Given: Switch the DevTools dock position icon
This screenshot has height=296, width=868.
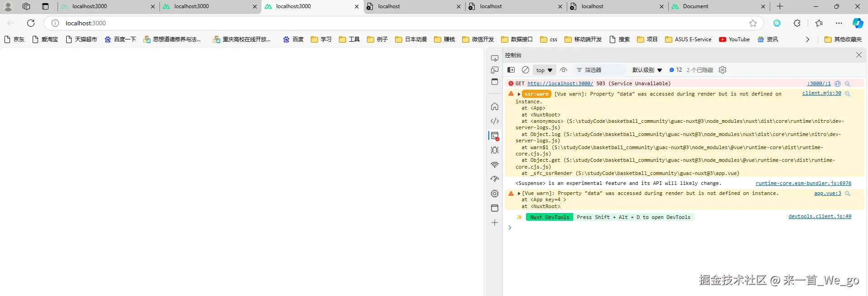Looking at the screenshot, I should tap(495, 82).
